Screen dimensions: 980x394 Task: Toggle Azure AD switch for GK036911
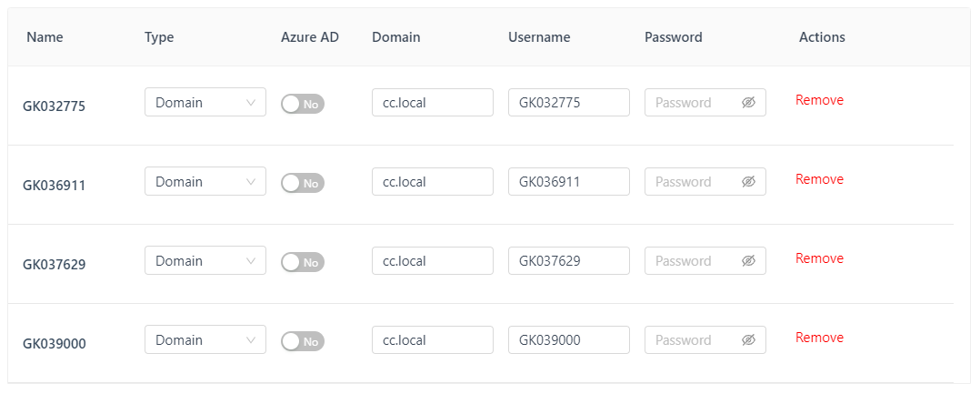tap(303, 183)
